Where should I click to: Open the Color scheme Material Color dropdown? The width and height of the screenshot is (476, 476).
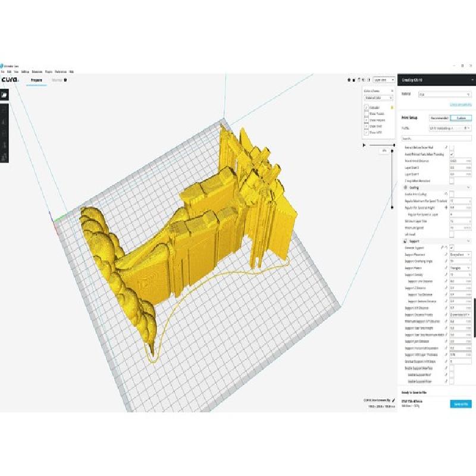click(378, 98)
